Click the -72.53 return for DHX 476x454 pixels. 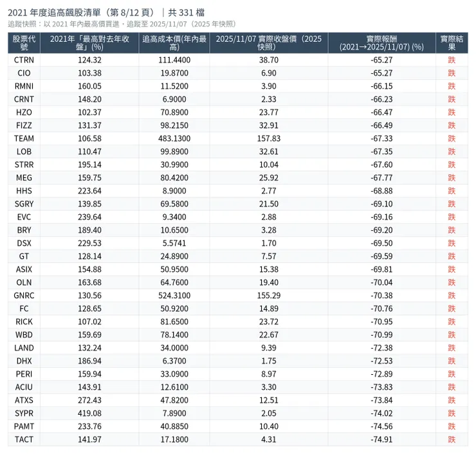[381, 361]
